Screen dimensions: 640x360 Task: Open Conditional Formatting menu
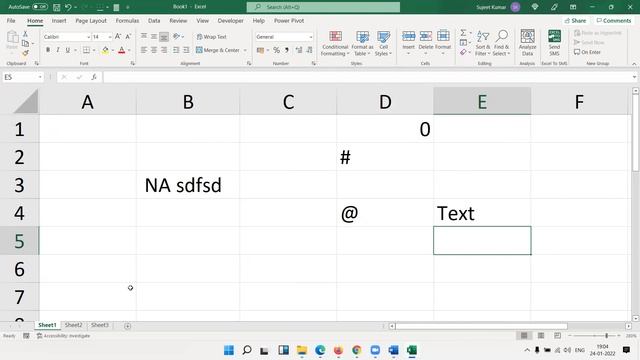(335, 43)
